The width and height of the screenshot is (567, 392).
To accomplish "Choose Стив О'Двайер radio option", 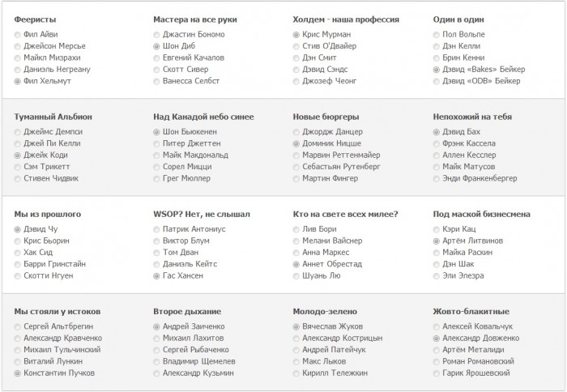I will point(297,46).
